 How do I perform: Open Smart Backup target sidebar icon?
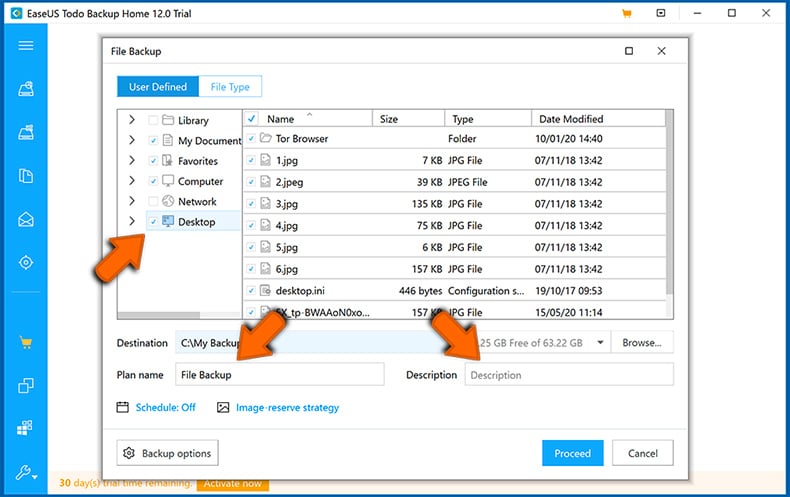click(x=26, y=263)
